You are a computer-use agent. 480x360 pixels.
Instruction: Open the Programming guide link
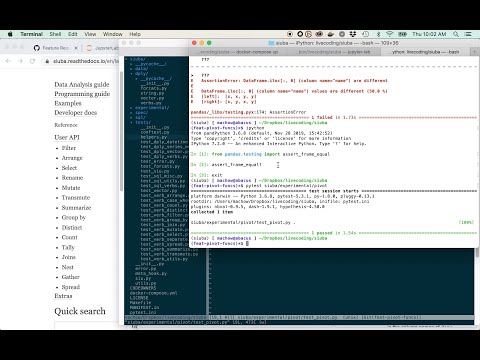click(x=82, y=94)
